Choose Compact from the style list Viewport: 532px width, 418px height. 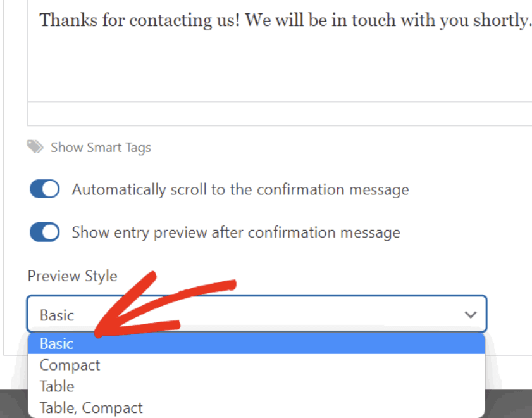tap(70, 365)
